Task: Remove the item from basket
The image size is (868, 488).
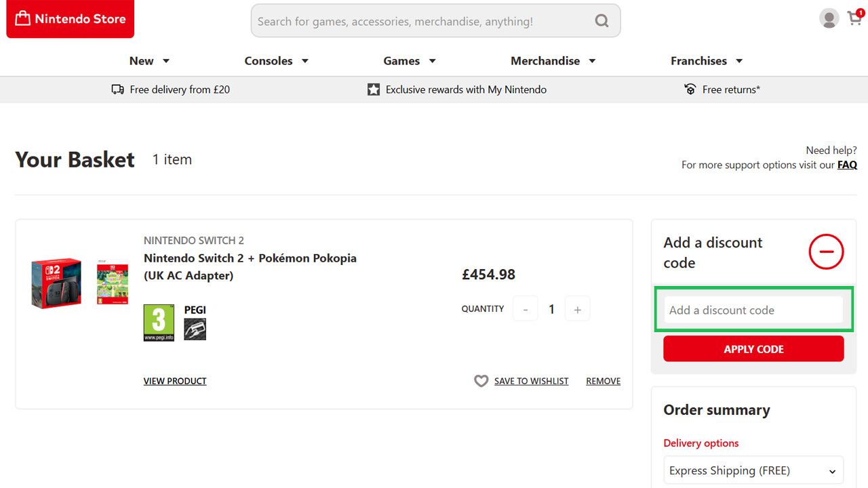Action: point(604,381)
